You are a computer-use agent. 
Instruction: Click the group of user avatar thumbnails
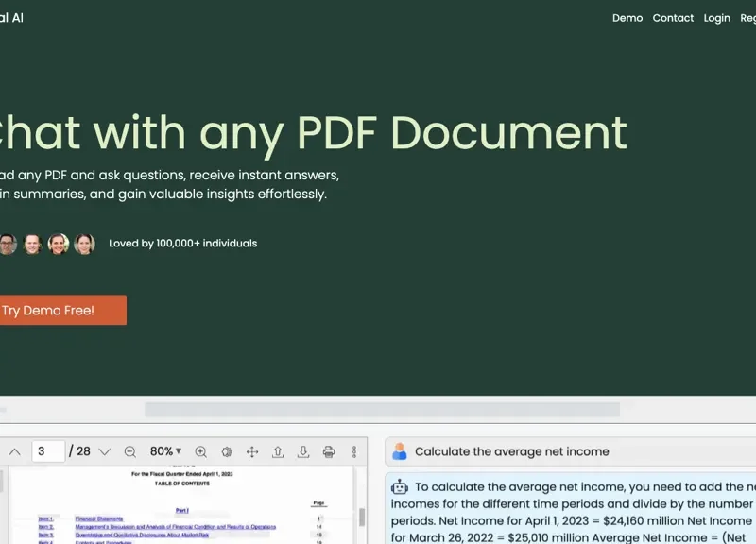pyautogui.click(x=45, y=243)
